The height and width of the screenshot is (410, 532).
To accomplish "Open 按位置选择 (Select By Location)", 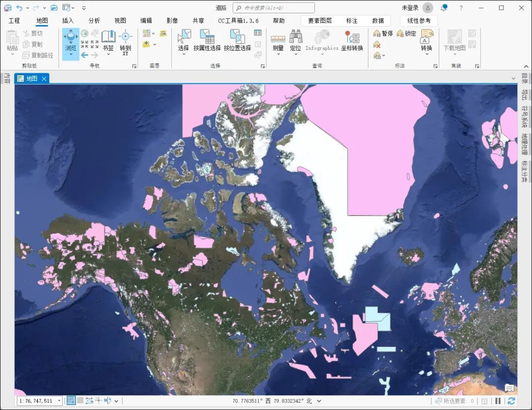I will (x=237, y=39).
